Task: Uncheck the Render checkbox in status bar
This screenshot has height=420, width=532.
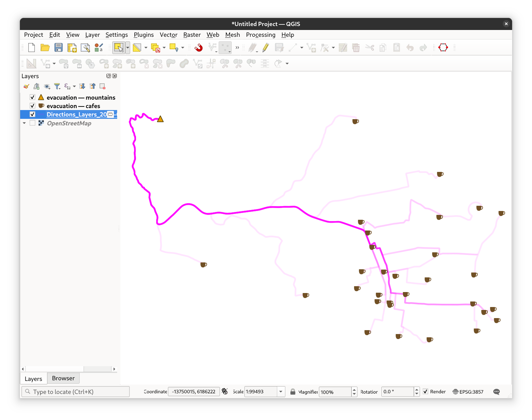Action: pos(425,392)
